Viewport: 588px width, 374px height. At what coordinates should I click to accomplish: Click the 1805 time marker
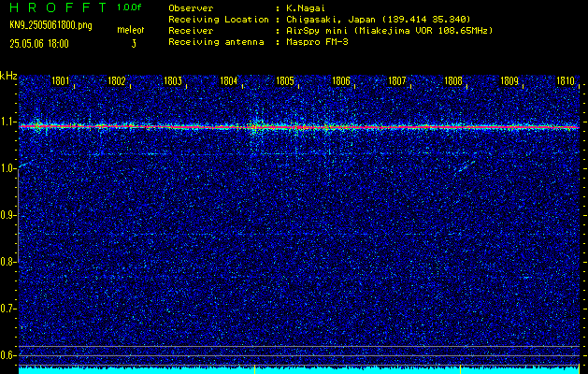click(x=284, y=80)
